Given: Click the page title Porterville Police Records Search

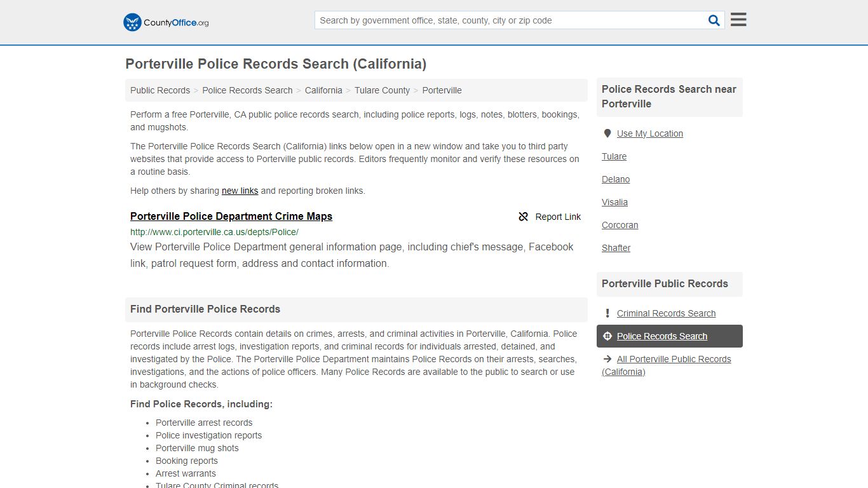Looking at the screenshot, I should pyautogui.click(x=276, y=64).
